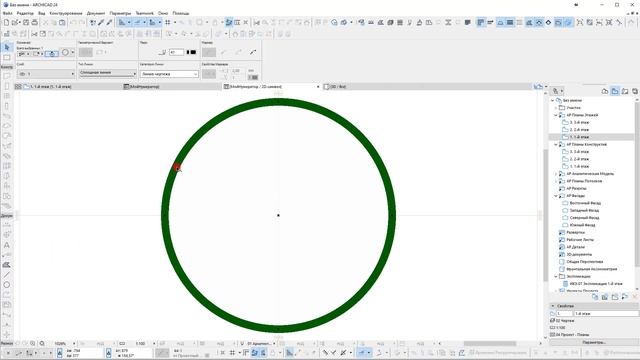Click the canvas horizontal scrollbar
The width and height of the screenshot is (640, 360).
pyautogui.click(x=490, y=344)
